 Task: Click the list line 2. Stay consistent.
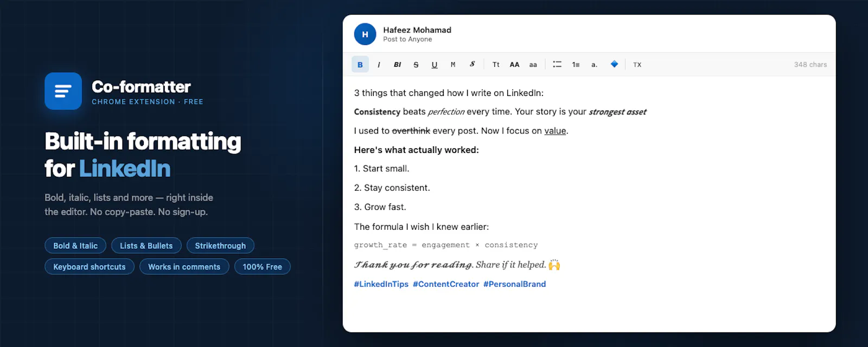coord(392,188)
